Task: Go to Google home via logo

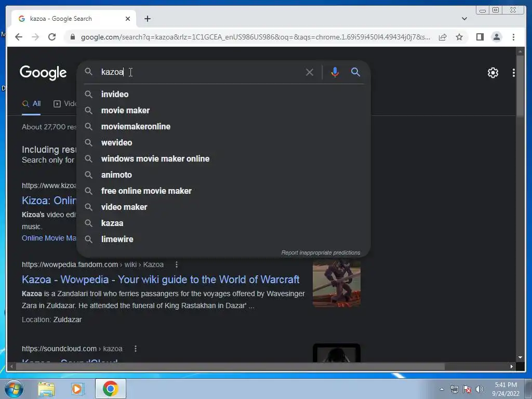Action: click(x=43, y=73)
